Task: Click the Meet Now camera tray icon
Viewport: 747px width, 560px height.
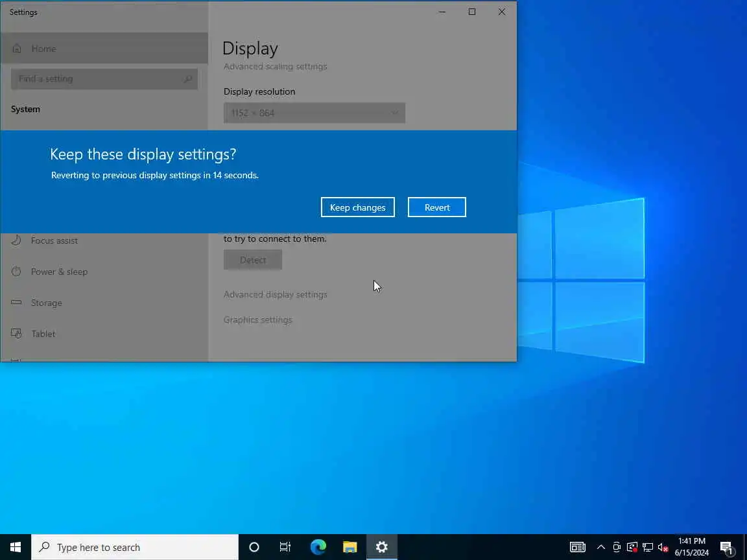Action: tap(617, 547)
